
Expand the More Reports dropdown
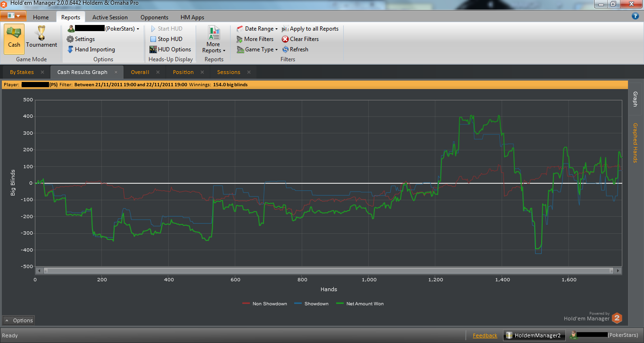214,39
